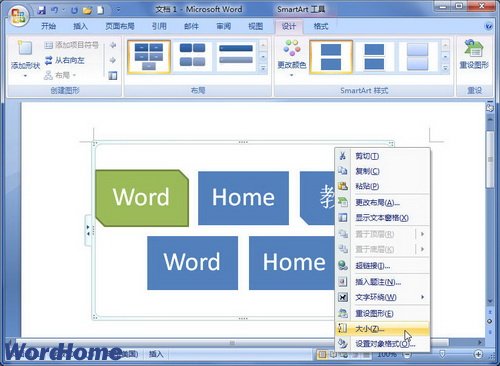Screen dimensions: 500x366
Task: Open the 格式 SmartArt tools tab
Action: tap(321, 26)
